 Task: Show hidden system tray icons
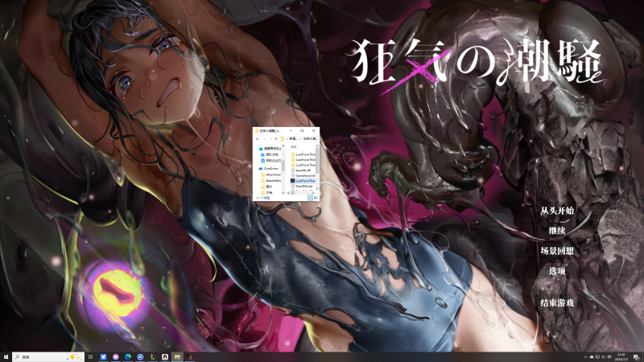pos(586,356)
